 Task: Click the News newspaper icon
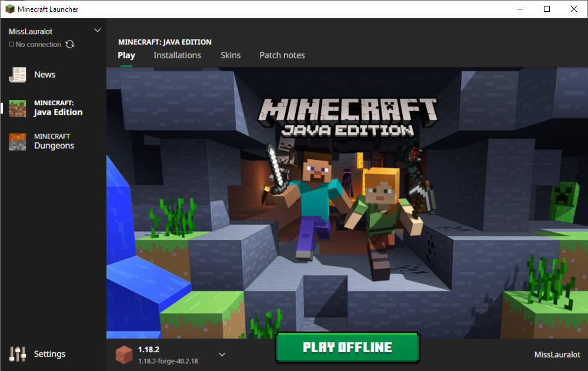coord(18,75)
